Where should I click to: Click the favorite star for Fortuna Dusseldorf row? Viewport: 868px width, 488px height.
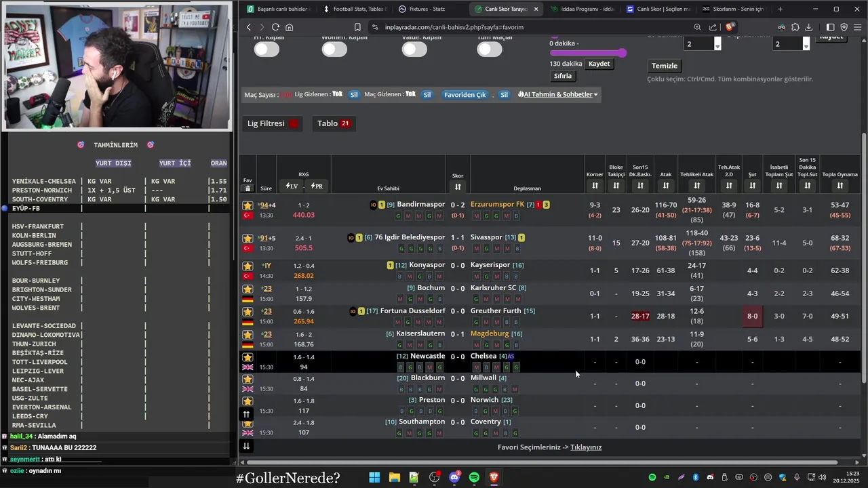[x=248, y=311]
